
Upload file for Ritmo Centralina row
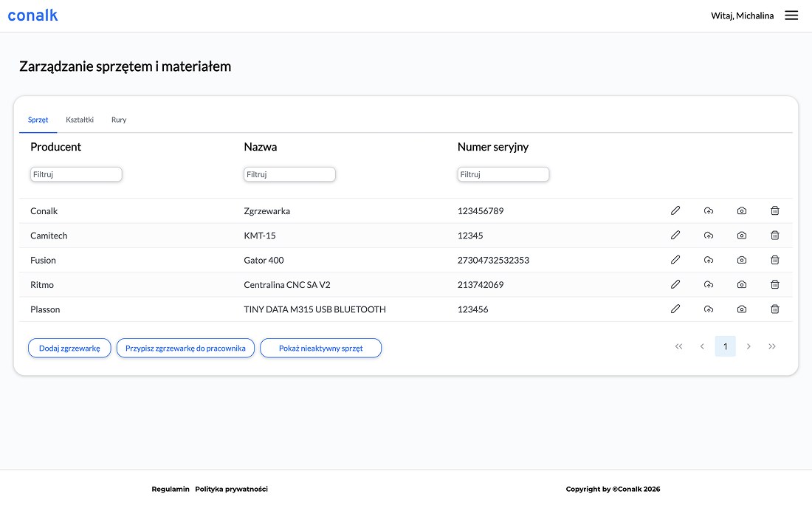click(x=709, y=284)
